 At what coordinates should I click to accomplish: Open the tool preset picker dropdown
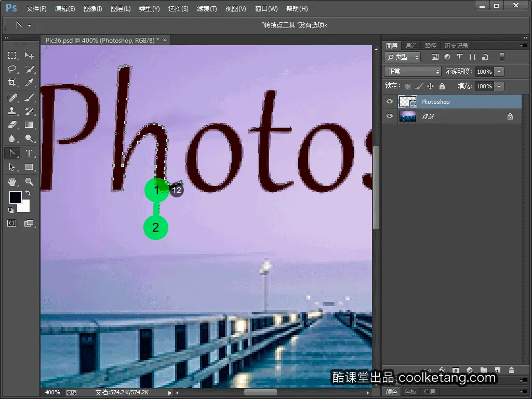coord(29,25)
